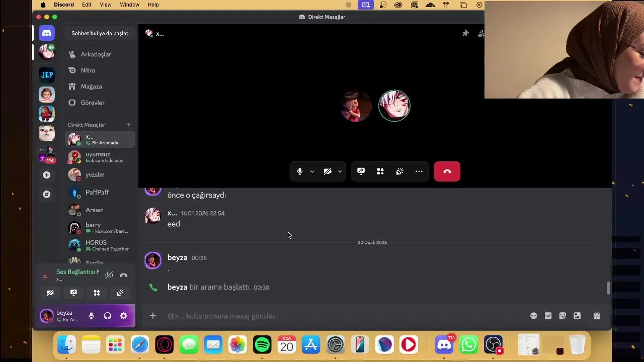644x362 pixels.
Task: Open attachment plus button in message bar
Action: [x=153, y=316]
